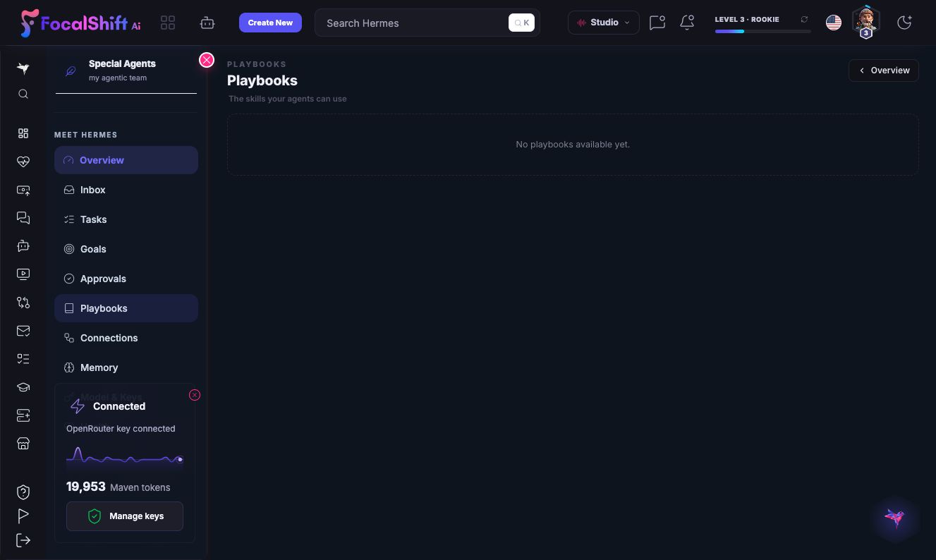Screen dimensions: 936x560
Task: Open the video player icon in left rail
Action: (23, 274)
